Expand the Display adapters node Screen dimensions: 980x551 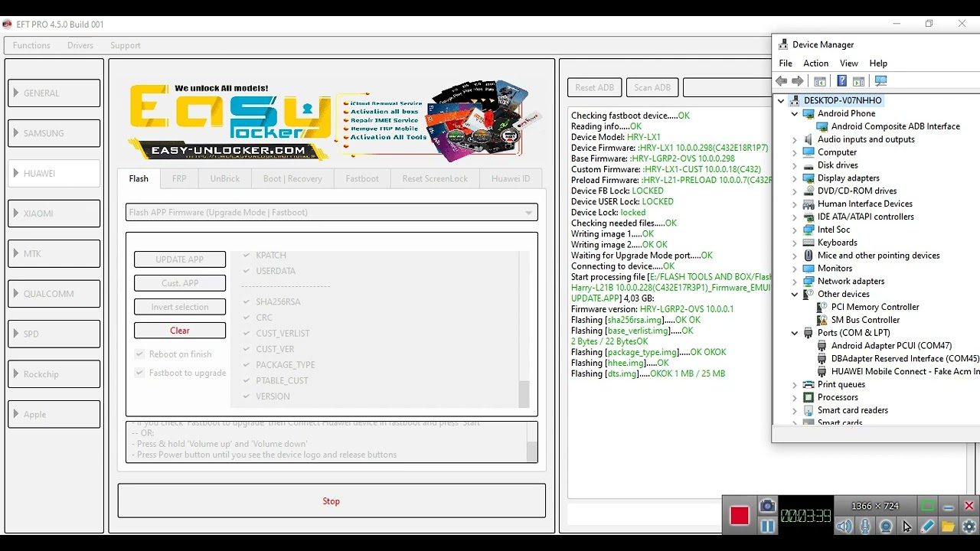click(795, 178)
